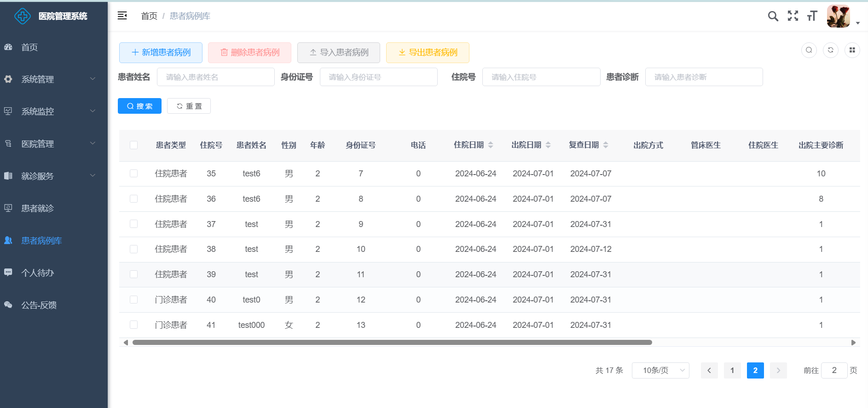Sort by 复查日期 using sort arrows
Image resolution: width=868 pixels, height=408 pixels.
point(606,145)
